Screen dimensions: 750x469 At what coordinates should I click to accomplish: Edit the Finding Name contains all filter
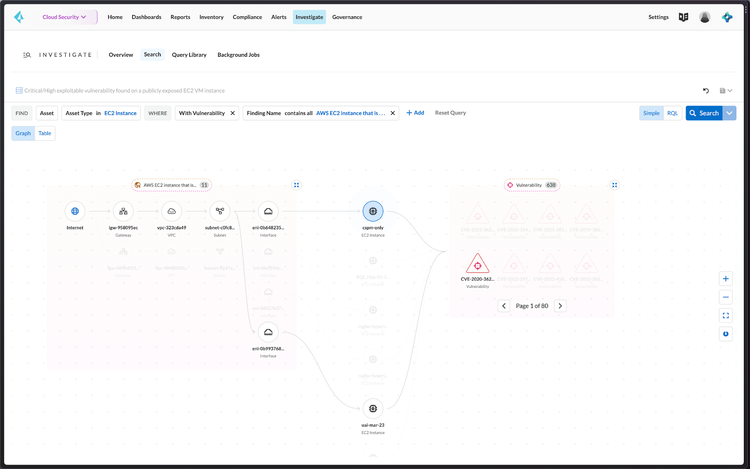point(316,113)
